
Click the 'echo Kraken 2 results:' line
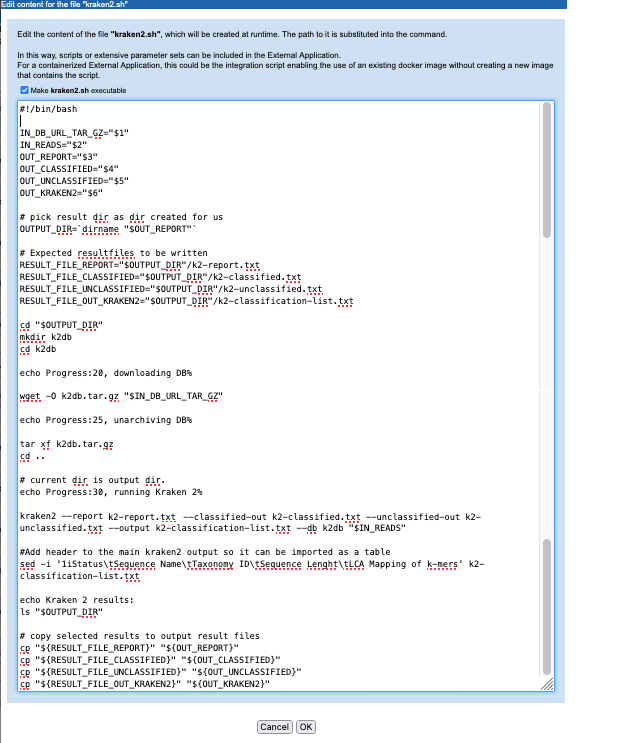point(77,600)
